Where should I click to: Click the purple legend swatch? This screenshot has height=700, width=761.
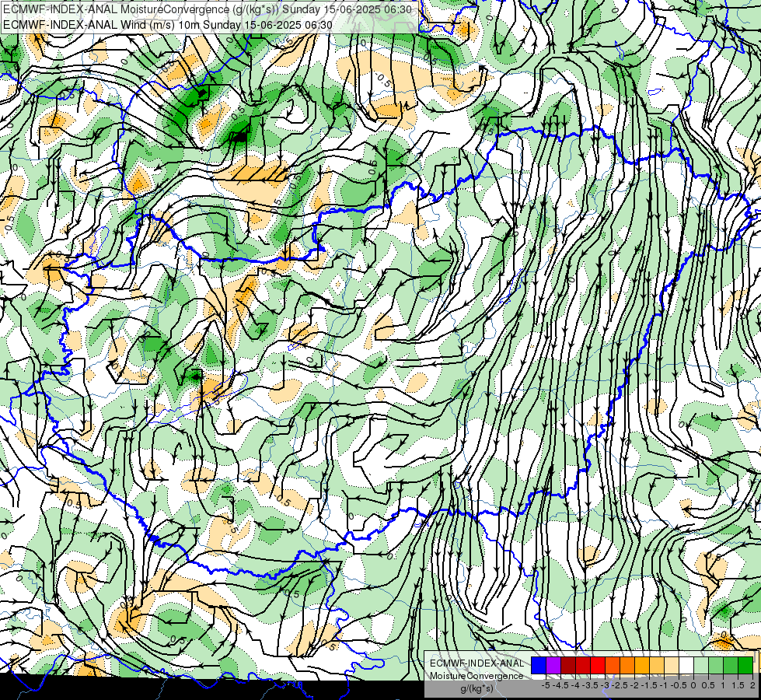tap(553, 665)
